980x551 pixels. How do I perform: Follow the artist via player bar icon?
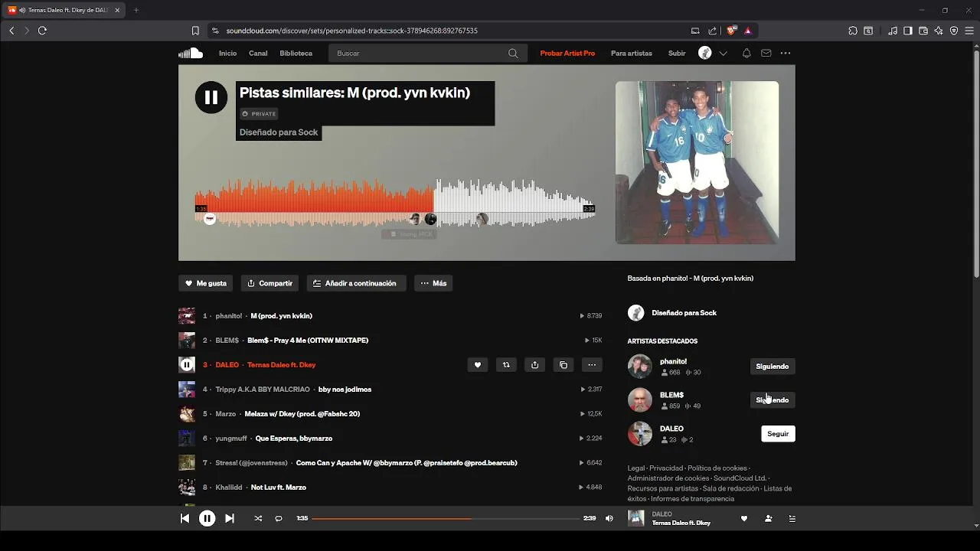[x=768, y=518]
